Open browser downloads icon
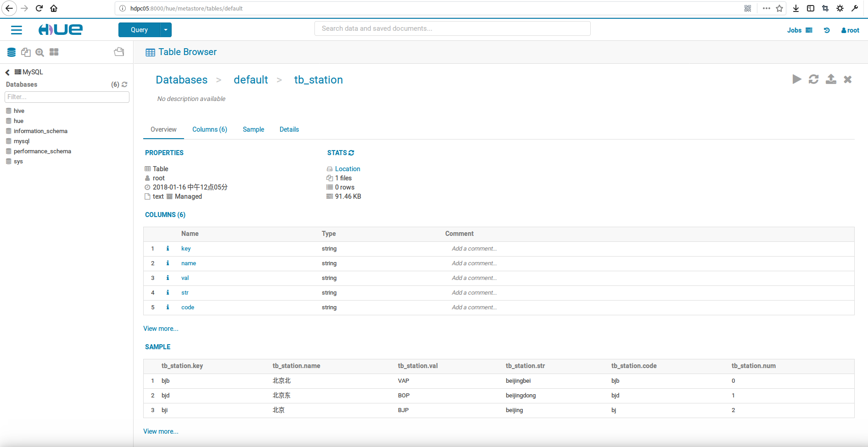 (x=796, y=8)
